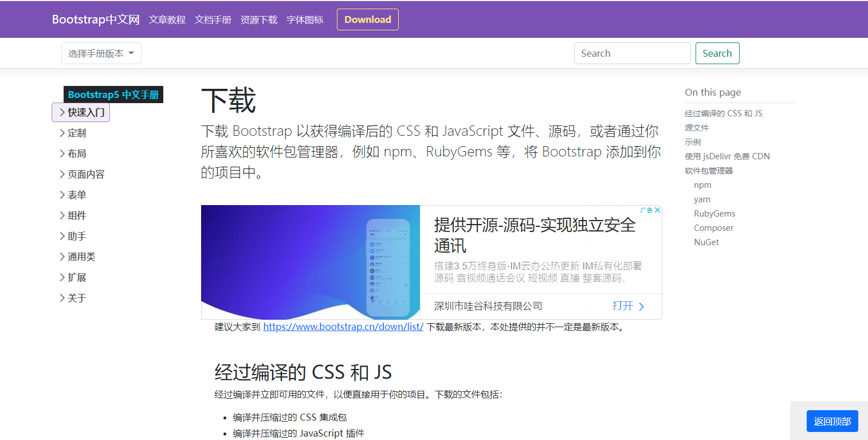Expand the 快速入门 sidebar section
The width and height of the screenshot is (868, 440).
(x=80, y=112)
